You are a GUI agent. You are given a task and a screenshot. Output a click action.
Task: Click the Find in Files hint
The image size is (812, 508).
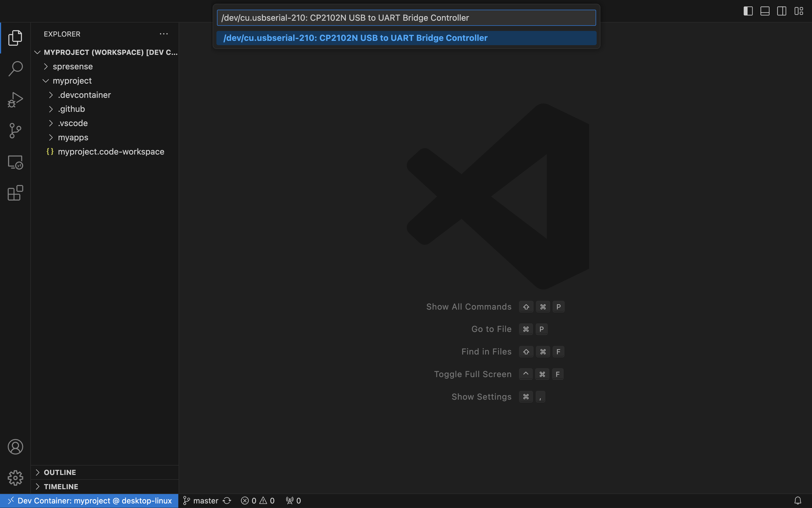pos(486,352)
